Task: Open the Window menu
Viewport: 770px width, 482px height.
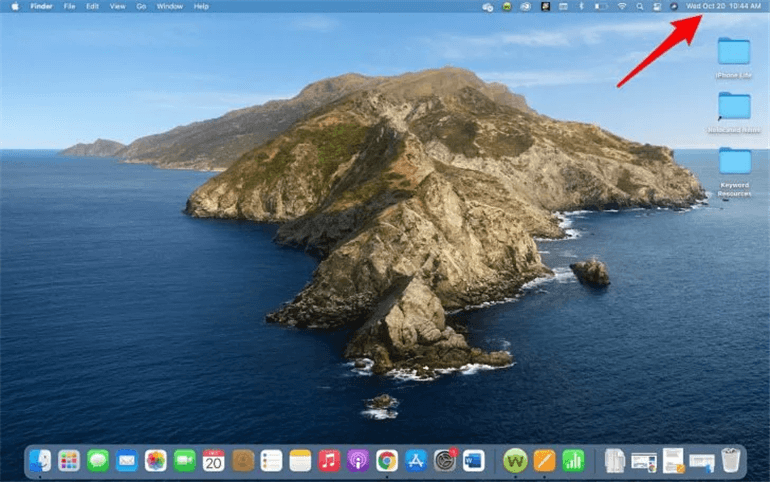Action: tap(169, 6)
